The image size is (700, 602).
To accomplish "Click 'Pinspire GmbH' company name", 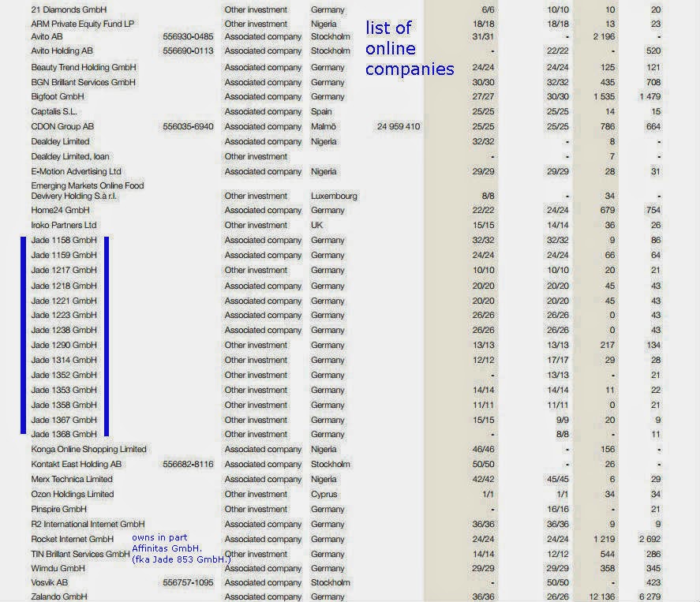I will tap(59, 509).
